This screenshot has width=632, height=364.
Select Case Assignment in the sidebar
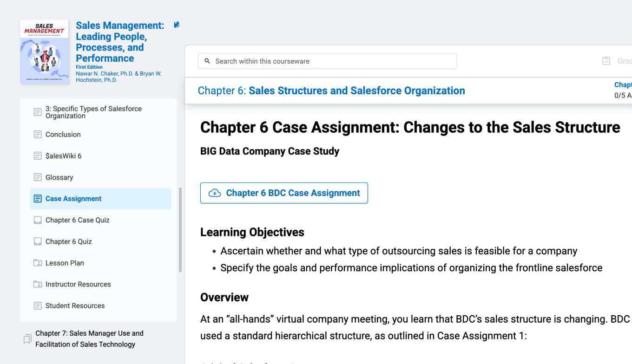(x=73, y=199)
